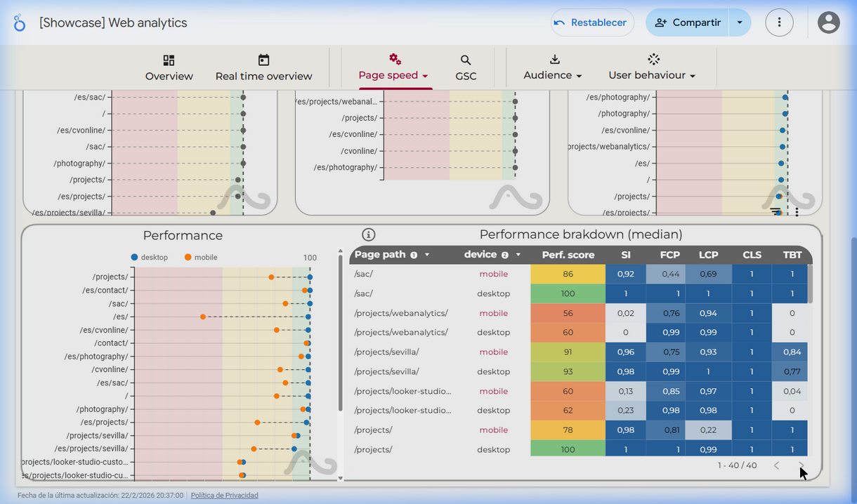Click the chart sort filter icon
The image size is (857, 504).
(776, 211)
